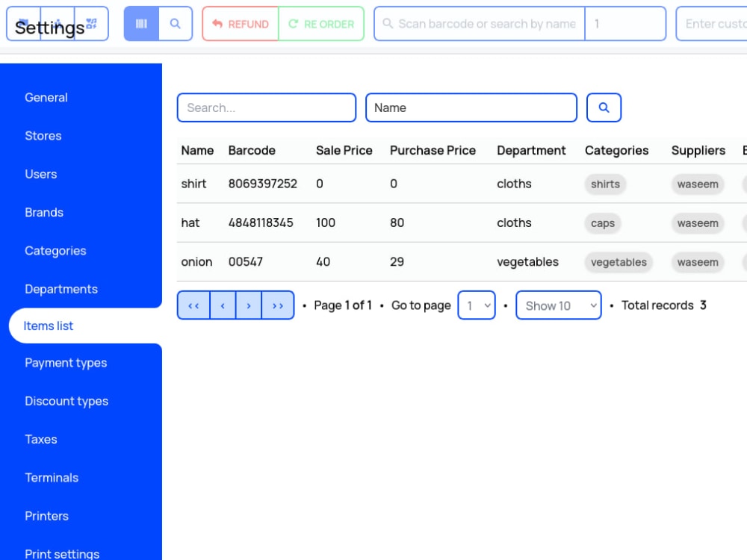The height and width of the screenshot is (560, 747).
Task: Select the onion item name
Action: pyautogui.click(x=196, y=262)
